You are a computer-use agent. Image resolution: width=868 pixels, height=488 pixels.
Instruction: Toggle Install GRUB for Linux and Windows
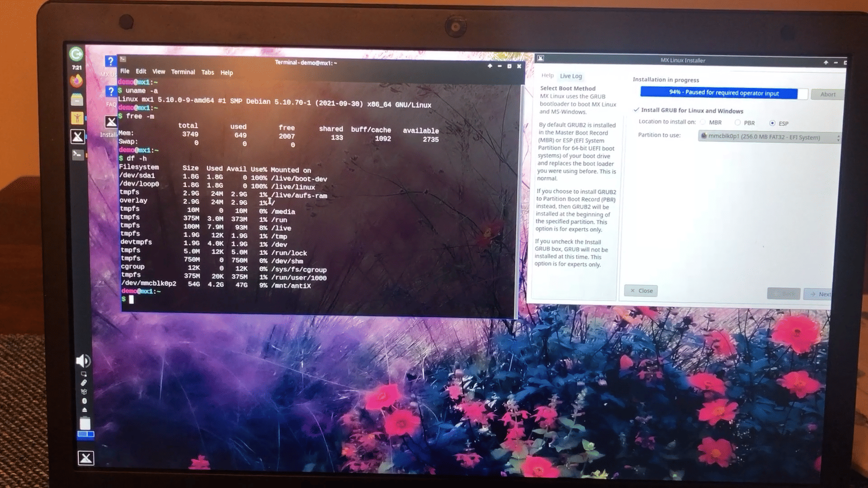[x=637, y=110]
